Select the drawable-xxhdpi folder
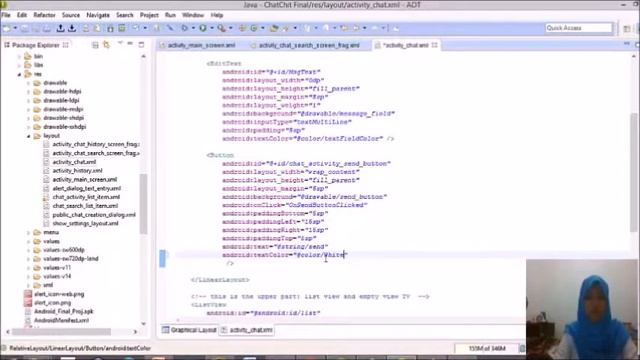640x360 pixels. [64, 127]
